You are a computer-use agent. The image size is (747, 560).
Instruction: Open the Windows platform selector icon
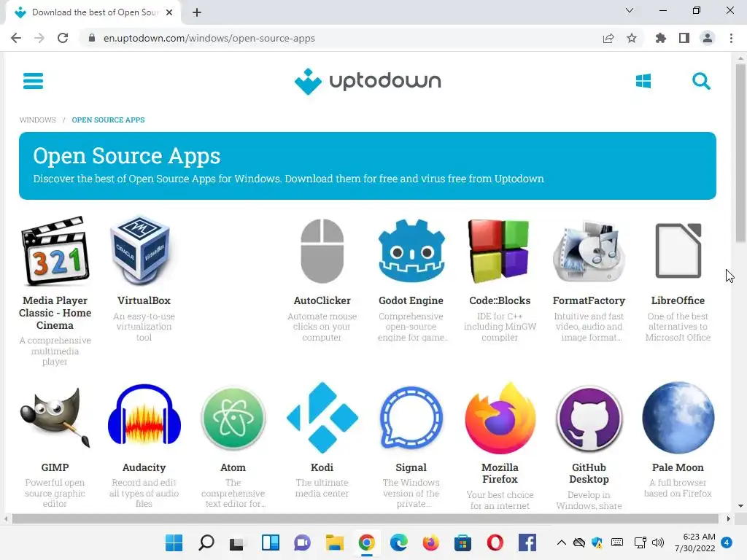[643, 82]
